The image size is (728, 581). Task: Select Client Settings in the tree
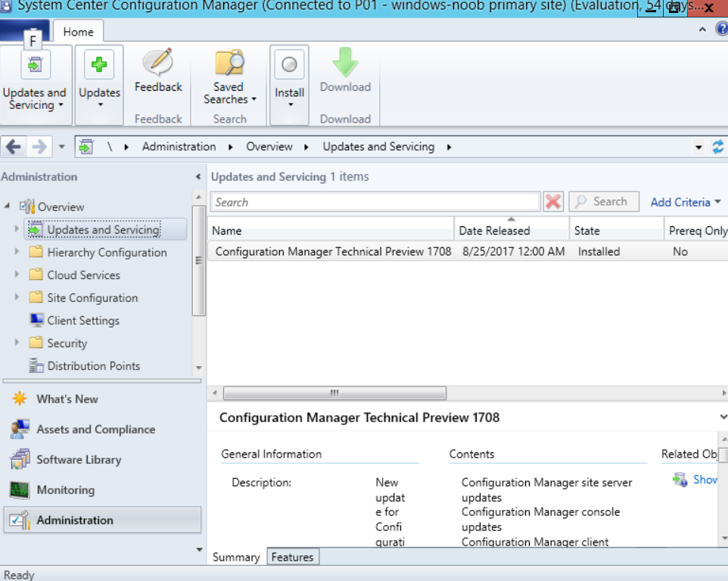click(x=83, y=320)
